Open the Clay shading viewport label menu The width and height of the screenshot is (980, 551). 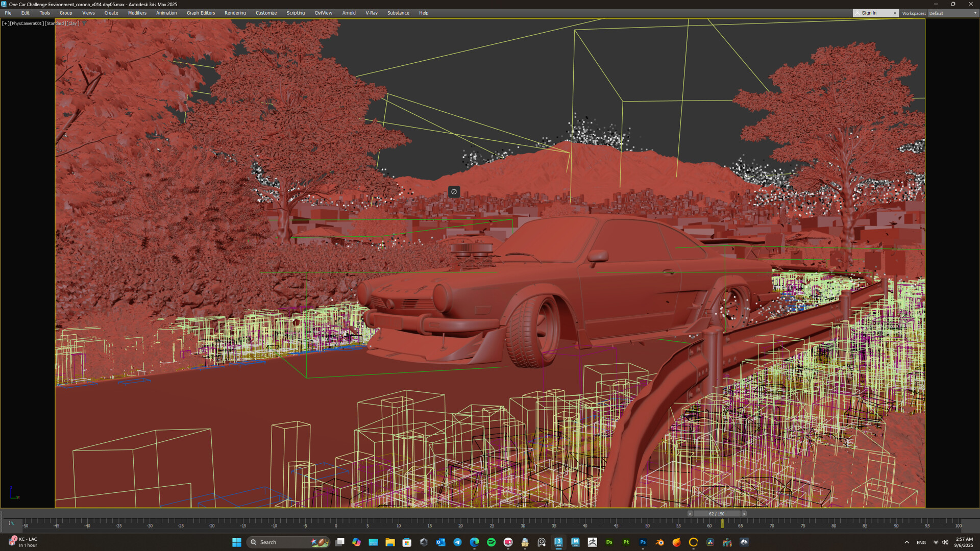(x=73, y=23)
